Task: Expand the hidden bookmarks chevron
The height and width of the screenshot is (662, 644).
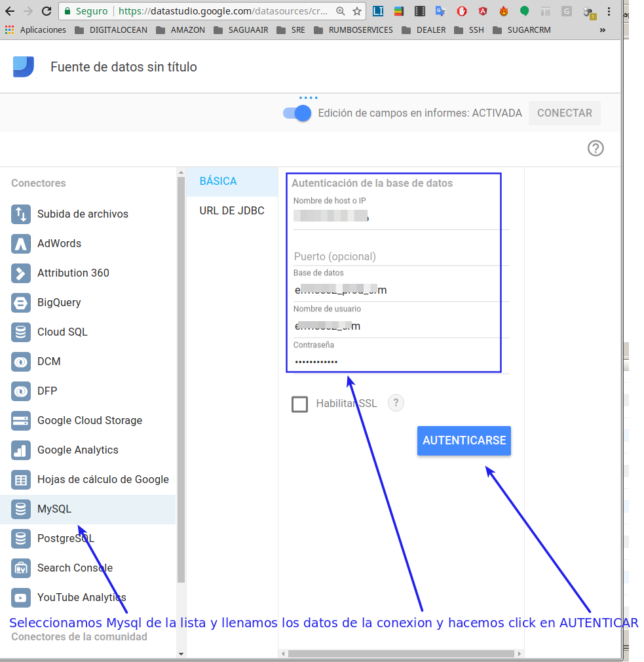Action: coord(603,30)
